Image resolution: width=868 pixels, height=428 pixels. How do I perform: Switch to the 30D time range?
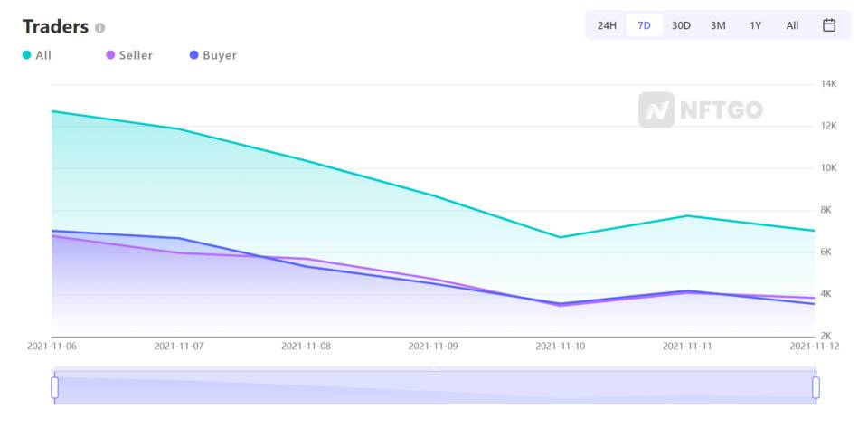(681, 25)
